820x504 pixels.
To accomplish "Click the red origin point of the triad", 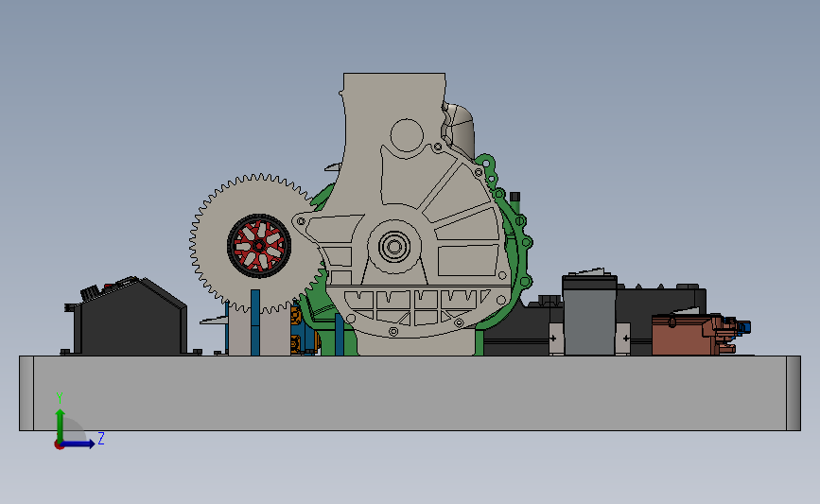I will pos(59,445).
